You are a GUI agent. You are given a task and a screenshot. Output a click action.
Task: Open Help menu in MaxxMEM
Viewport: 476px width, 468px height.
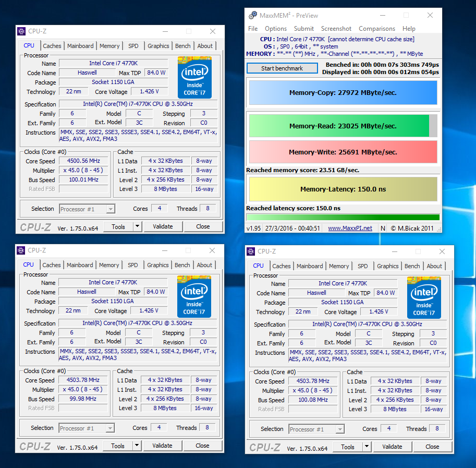coord(409,29)
